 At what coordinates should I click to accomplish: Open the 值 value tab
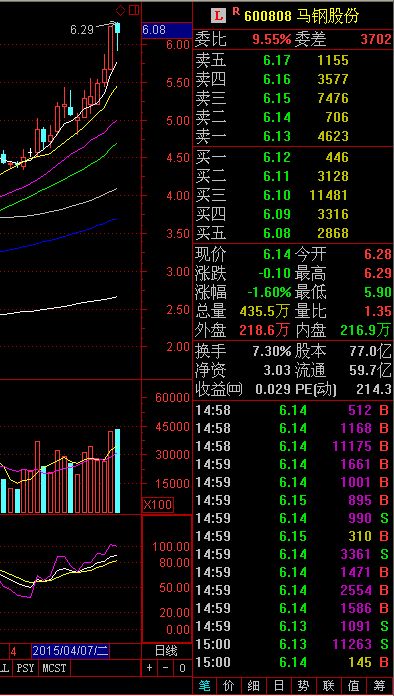(354, 686)
